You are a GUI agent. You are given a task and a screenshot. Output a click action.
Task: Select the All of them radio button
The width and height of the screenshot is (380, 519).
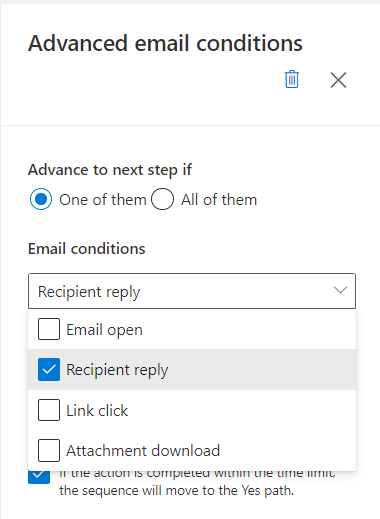pos(162,199)
